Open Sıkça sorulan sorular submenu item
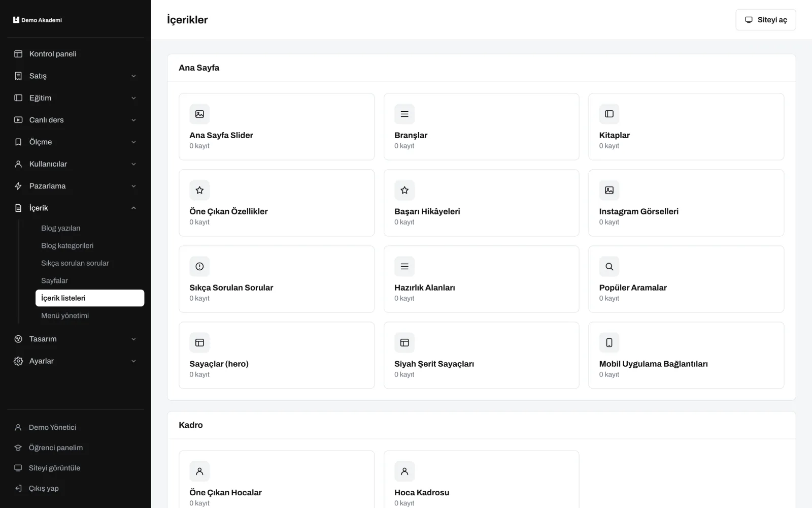Image resolution: width=812 pixels, height=508 pixels. (90, 263)
